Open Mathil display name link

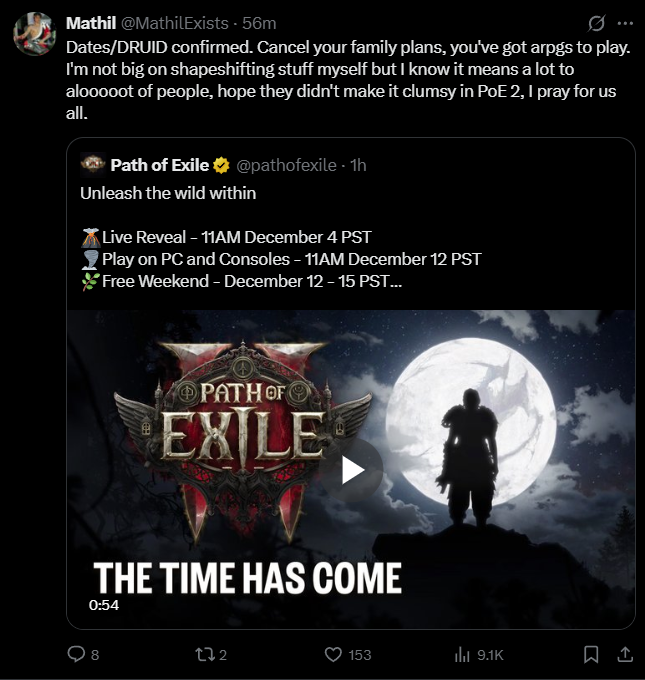tap(92, 22)
